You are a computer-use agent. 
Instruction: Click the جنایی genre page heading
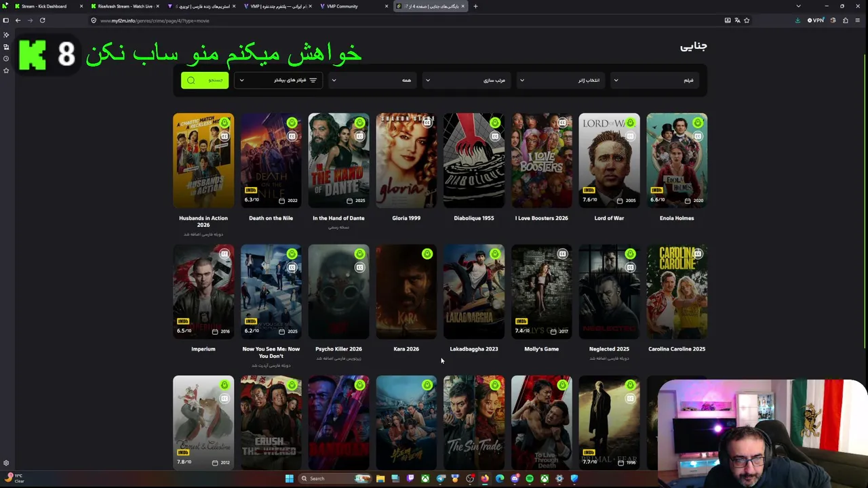(x=694, y=46)
